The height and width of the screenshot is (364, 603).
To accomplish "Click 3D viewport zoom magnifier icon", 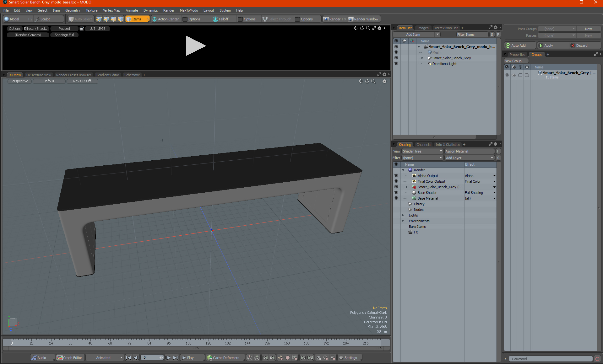I will (373, 81).
